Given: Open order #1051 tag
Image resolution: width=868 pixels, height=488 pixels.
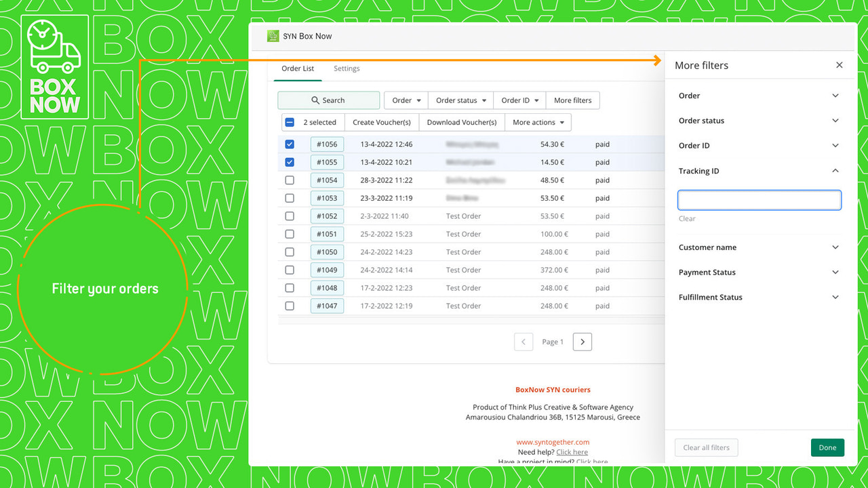Looking at the screenshot, I should 327,234.
